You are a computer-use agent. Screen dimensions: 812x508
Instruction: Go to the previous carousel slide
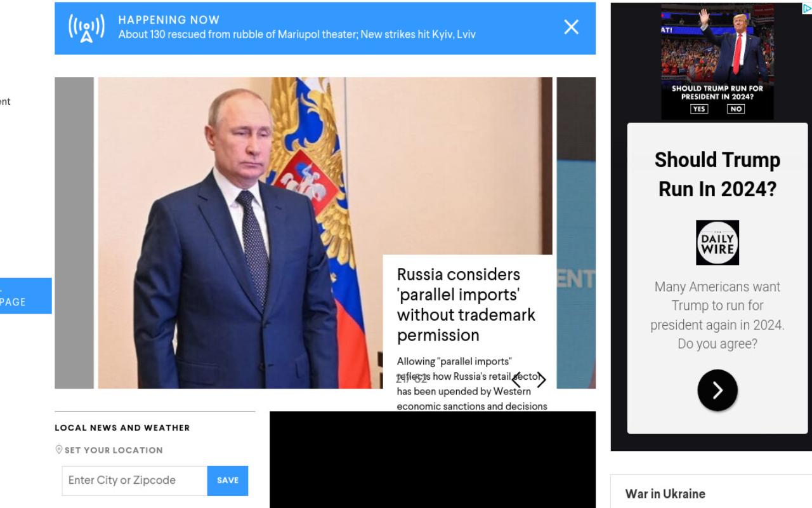[x=516, y=380]
